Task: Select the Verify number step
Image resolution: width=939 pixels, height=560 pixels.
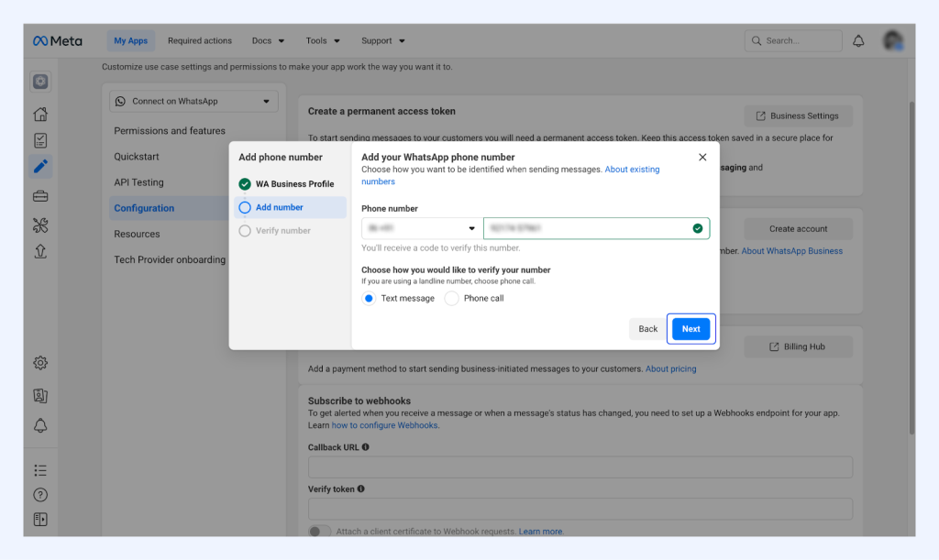Action: [x=290, y=230]
